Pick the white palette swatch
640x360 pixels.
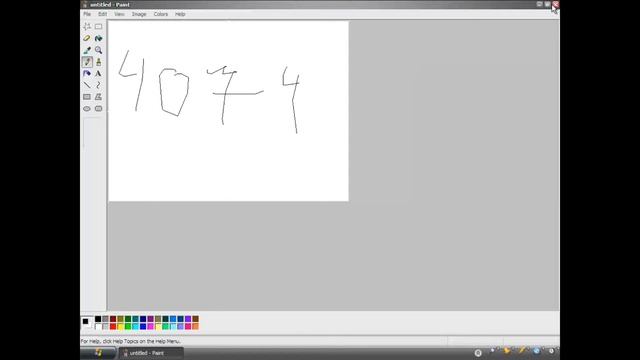(98, 327)
